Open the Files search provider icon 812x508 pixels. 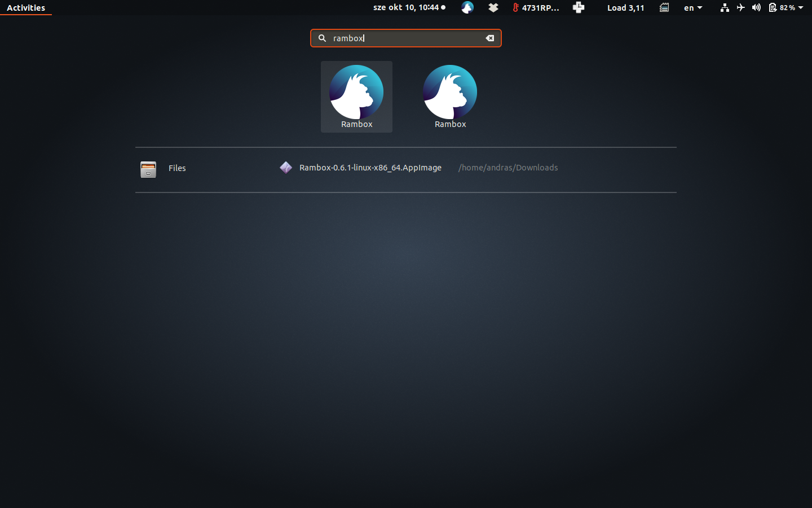(148, 169)
